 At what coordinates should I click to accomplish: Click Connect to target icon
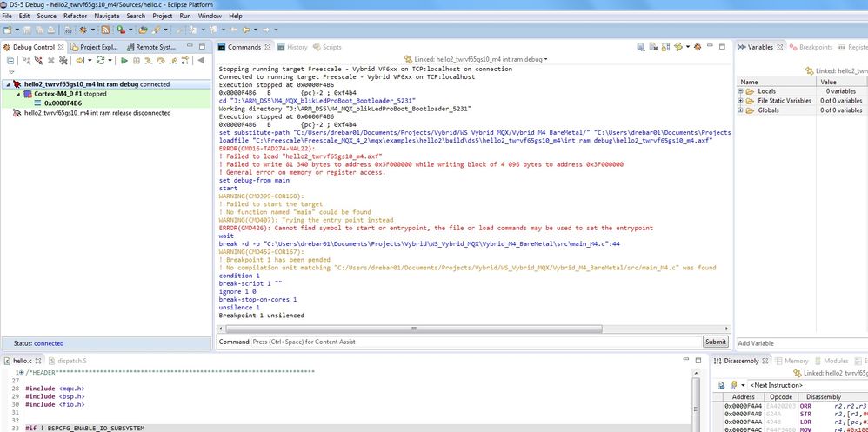coord(27,61)
